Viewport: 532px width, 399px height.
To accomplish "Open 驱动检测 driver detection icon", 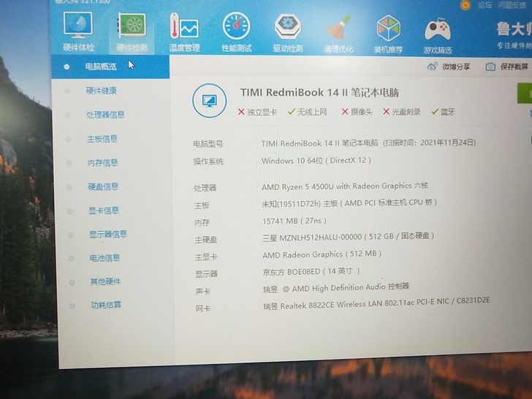I will pyautogui.click(x=288, y=33).
